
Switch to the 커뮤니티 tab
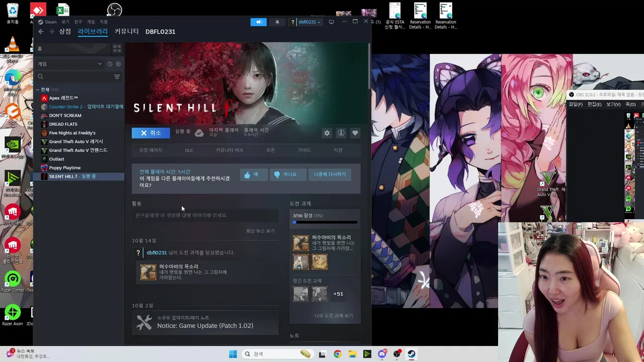tap(127, 31)
